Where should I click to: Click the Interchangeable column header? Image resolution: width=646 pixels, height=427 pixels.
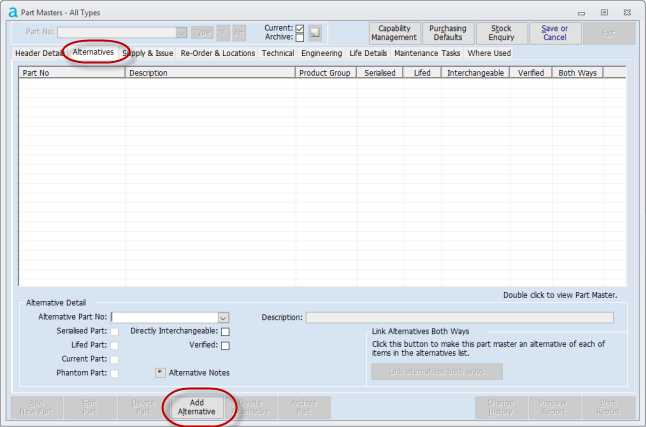[475, 73]
